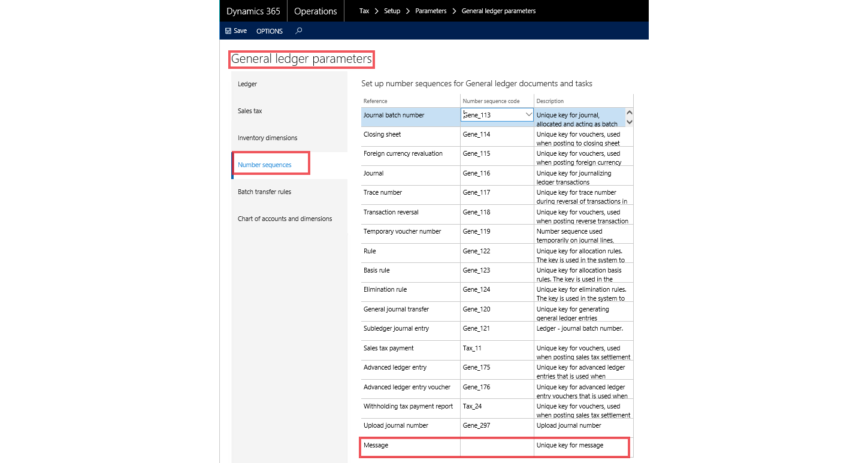Select the Basis rule reference

tap(377, 270)
